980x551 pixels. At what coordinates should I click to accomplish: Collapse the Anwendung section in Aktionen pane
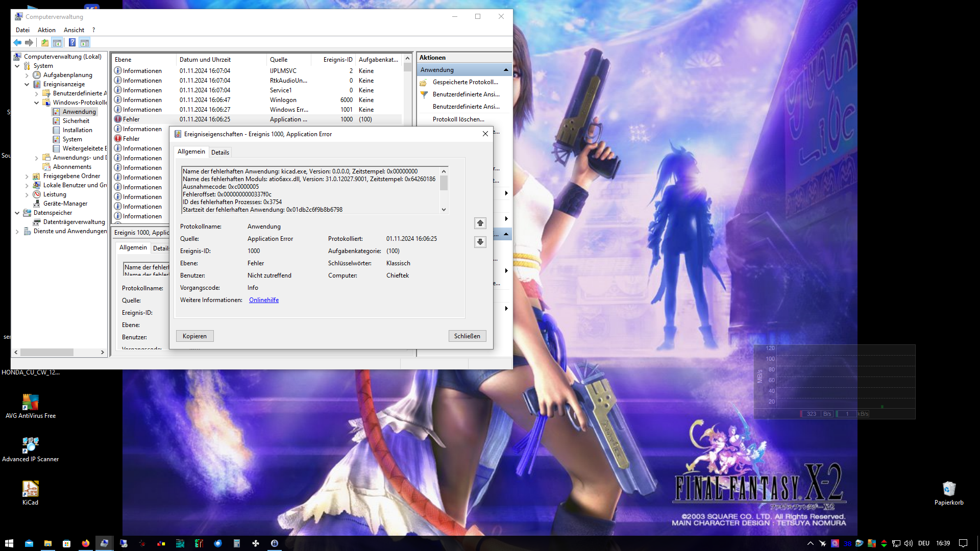coord(506,70)
